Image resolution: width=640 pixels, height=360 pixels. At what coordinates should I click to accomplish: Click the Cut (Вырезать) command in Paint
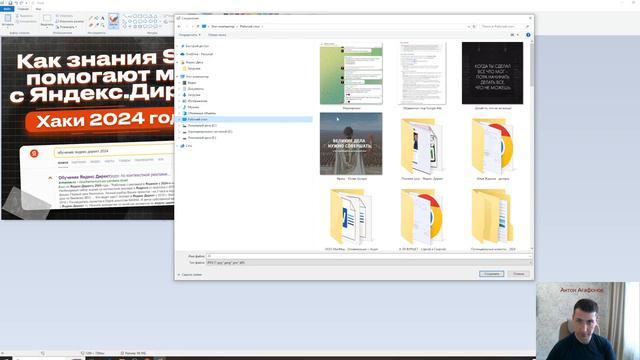pos(24,16)
